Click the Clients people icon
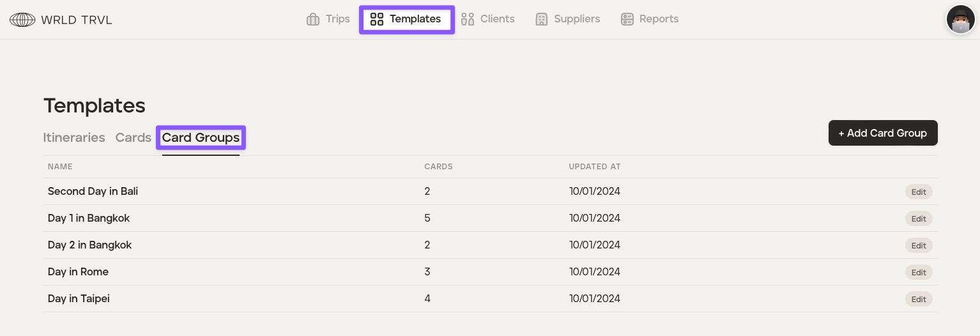This screenshot has height=336, width=980. pos(468,19)
